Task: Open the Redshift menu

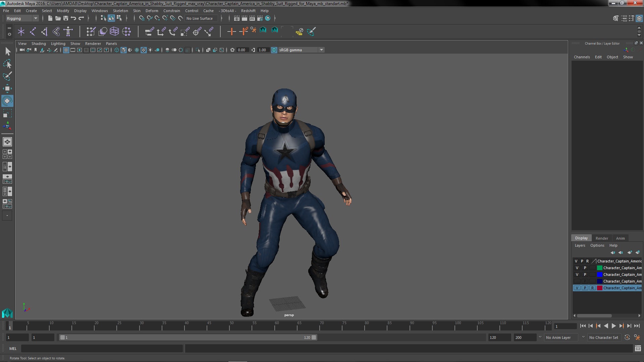Action: pyautogui.click(x=248, y=11)
